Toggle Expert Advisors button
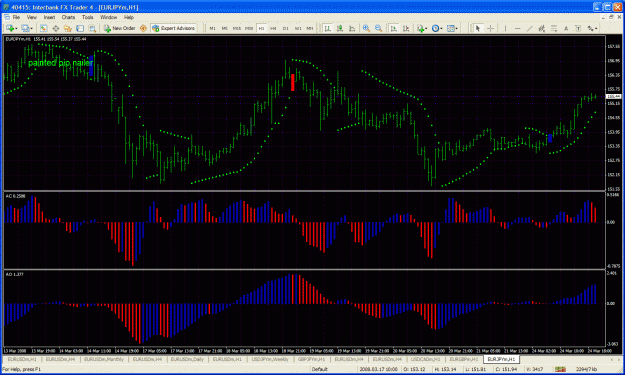The height and width of the screenshot is (375, 625). (173, 28)
